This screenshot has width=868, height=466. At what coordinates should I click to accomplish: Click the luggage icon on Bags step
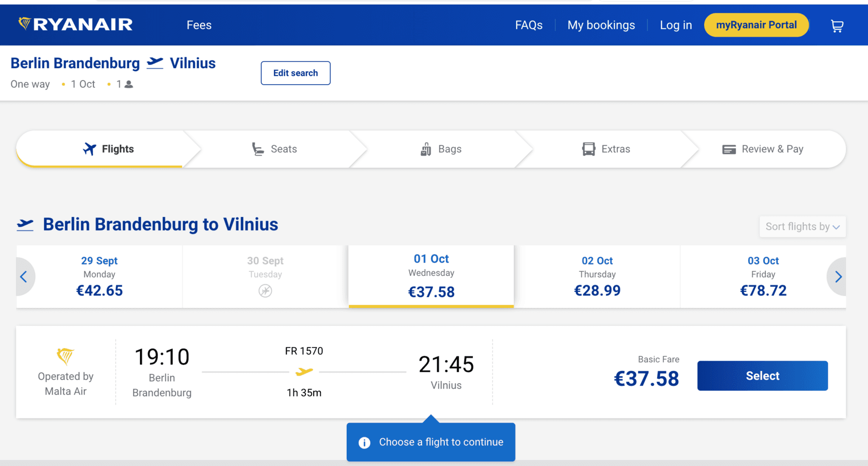coord(426,149)
